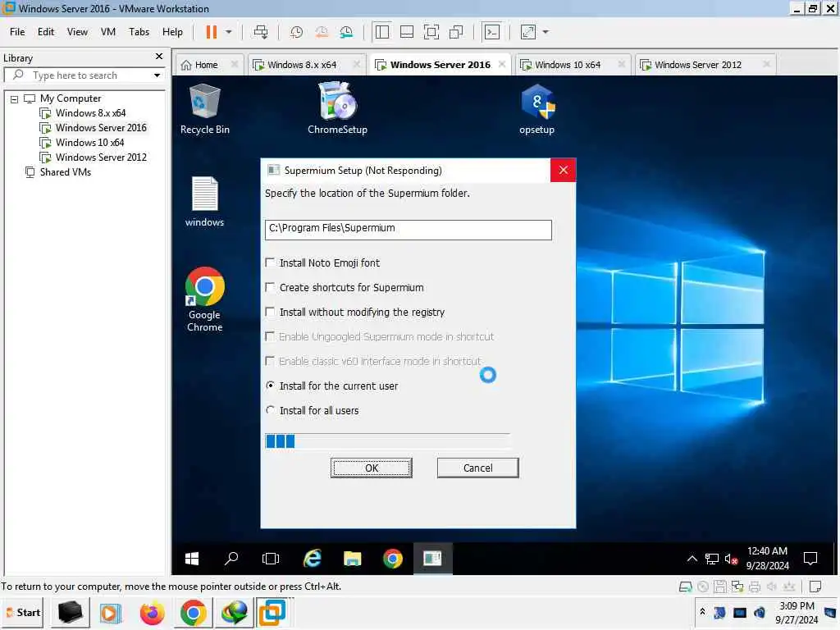Click the stretch guest display icon
This screenshot has height=630, width=840.
coord(528,32)
